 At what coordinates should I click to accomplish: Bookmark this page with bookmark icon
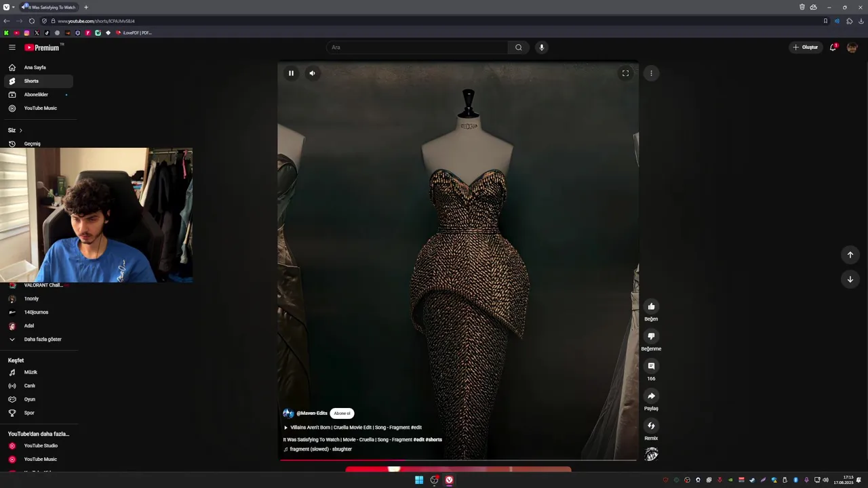tap(825, 21)
